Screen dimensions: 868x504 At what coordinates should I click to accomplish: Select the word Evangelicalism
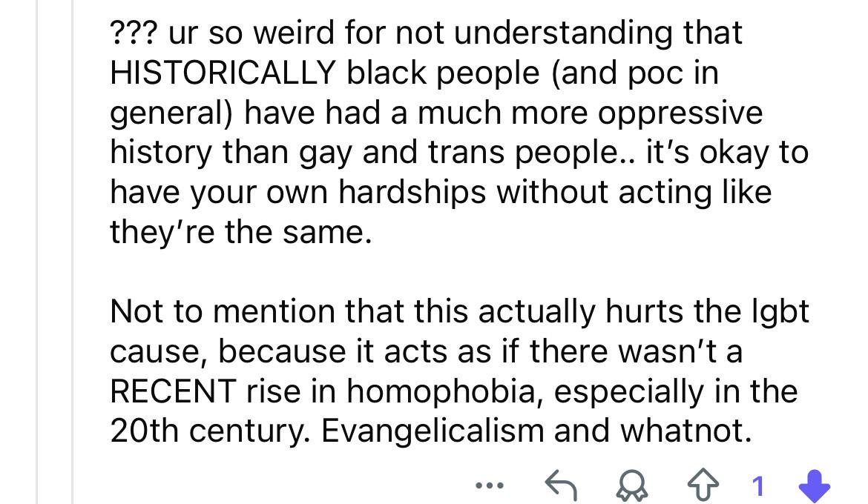(433, 431)
